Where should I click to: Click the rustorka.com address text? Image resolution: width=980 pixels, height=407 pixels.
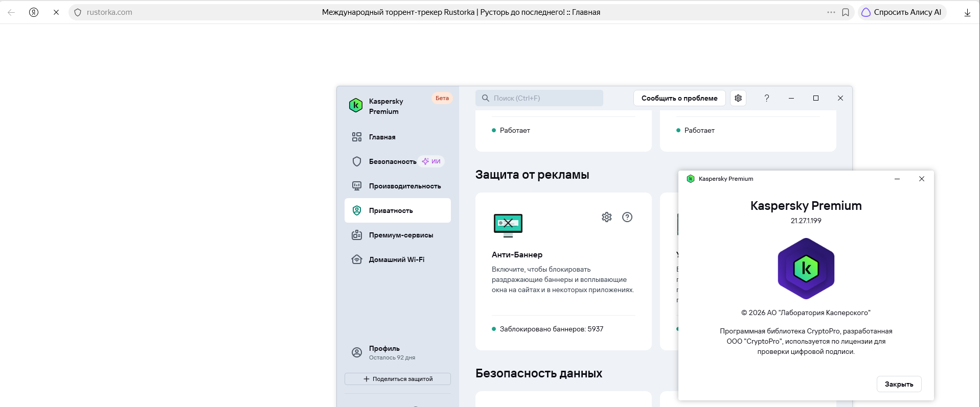click(109, 12)
